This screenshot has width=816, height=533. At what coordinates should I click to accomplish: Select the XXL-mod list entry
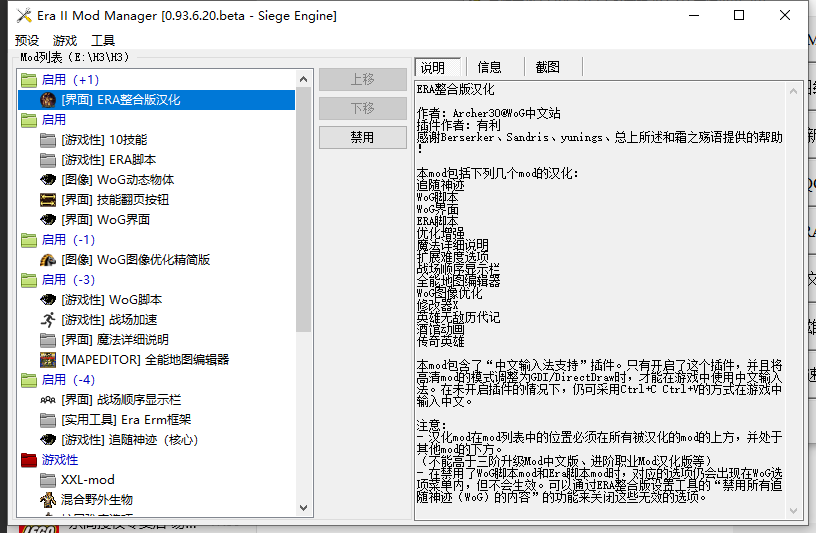[x=88, y=480]
